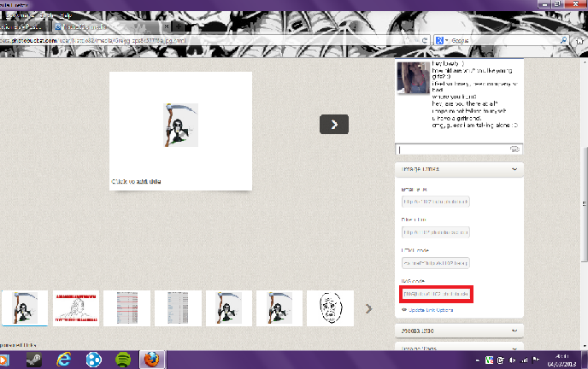Viewport: 588px width, 369px height.
Task: Open the blue sphere taskbar app
Action: [x=93, y=360]
